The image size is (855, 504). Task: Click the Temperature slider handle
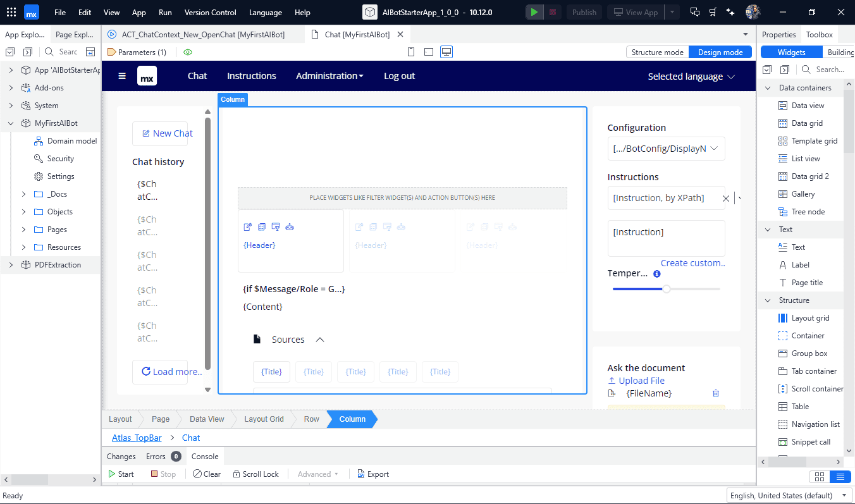coord(666,289)
